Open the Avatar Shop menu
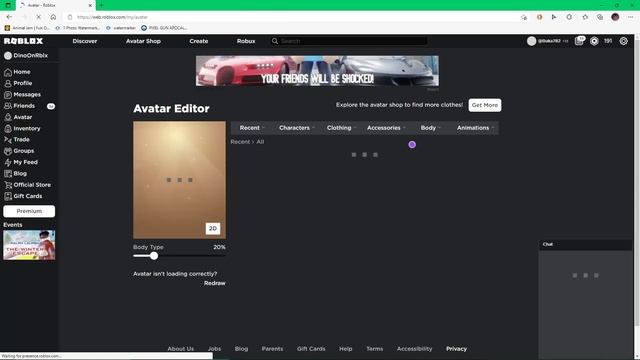640x360 pixels. click(143, 41)
